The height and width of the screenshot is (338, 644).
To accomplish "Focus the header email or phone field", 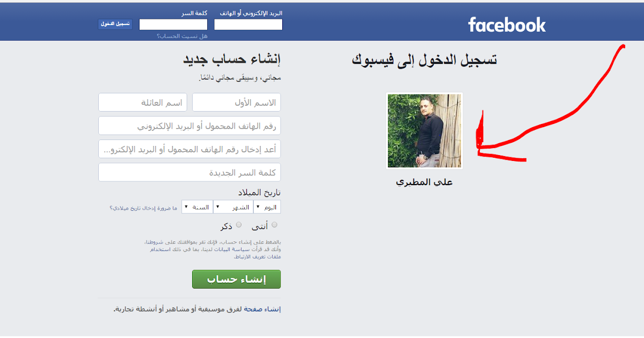I will click(248, 25).
